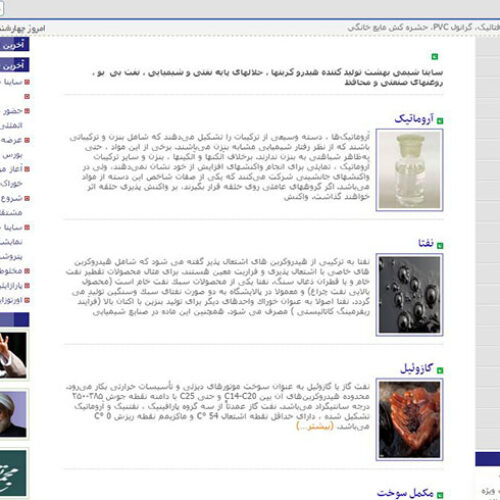Click small green icon above main page title
This screenshot has height=500, width=500.
pyautogui.click(x=435, y=57)
